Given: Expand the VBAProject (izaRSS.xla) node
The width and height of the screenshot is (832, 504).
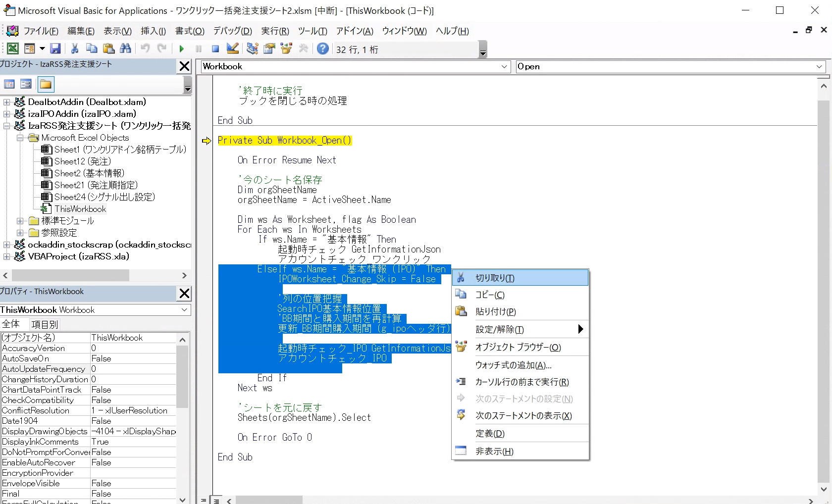Looking at the screenshot, I should pos(6,256).
